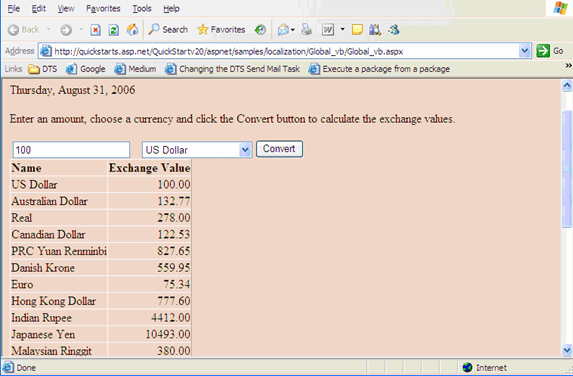573x376 pixels.
Task: Click the Real currency row name
Action: [x=22, y=218]
